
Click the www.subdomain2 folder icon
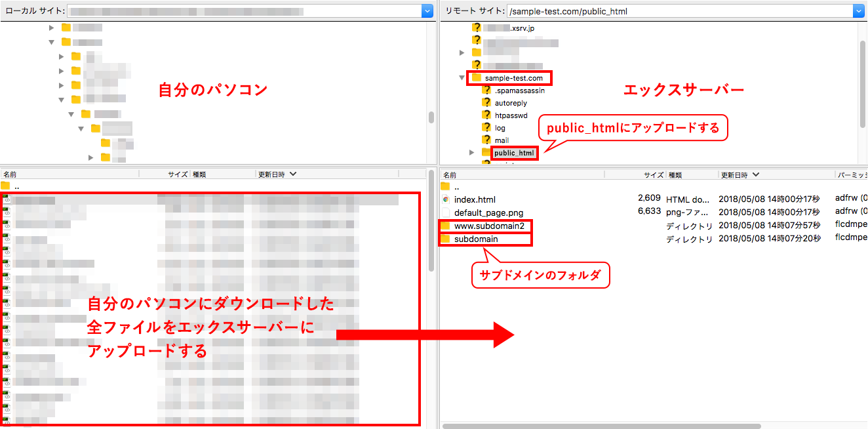[446, 226]
